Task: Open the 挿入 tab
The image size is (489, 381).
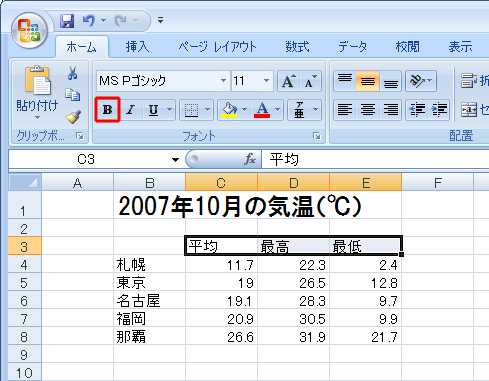Action: (x=137, y=47)
